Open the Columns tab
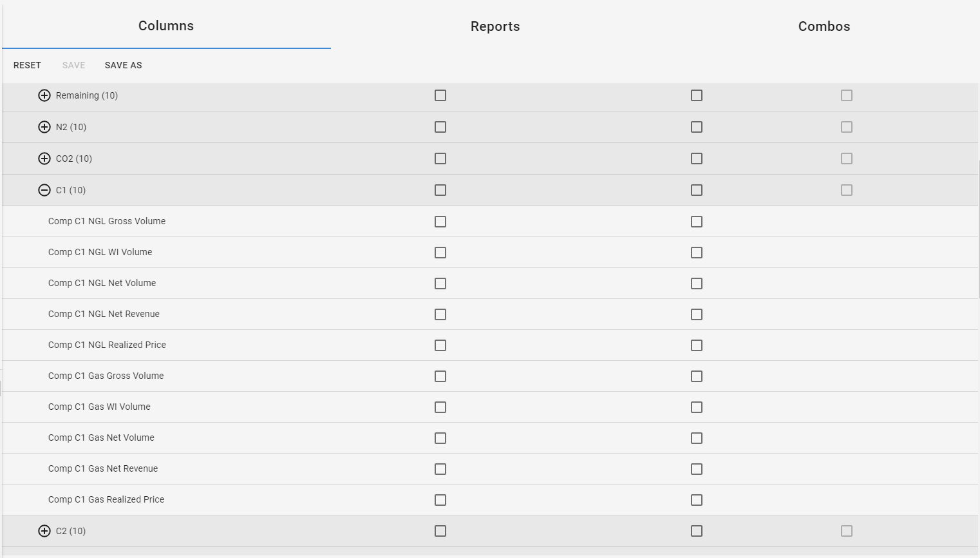 166,26
